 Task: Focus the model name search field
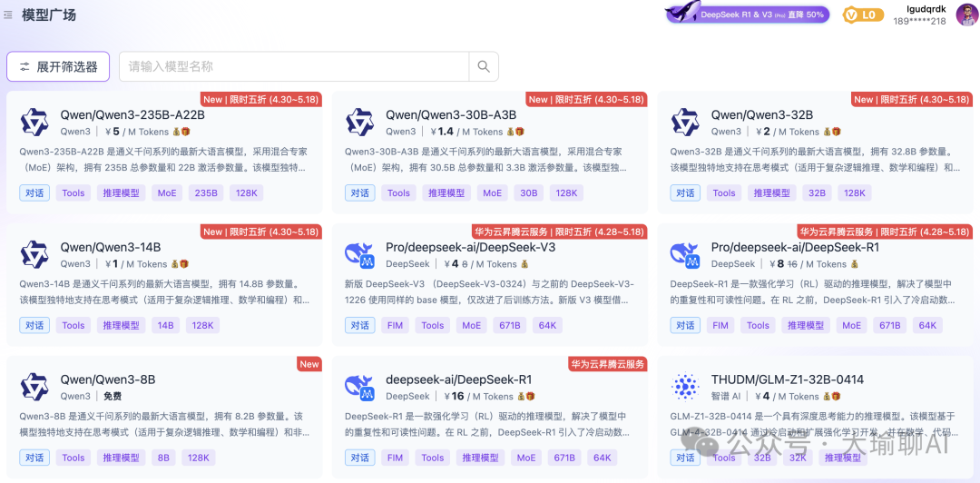click(x=294, y=66)
